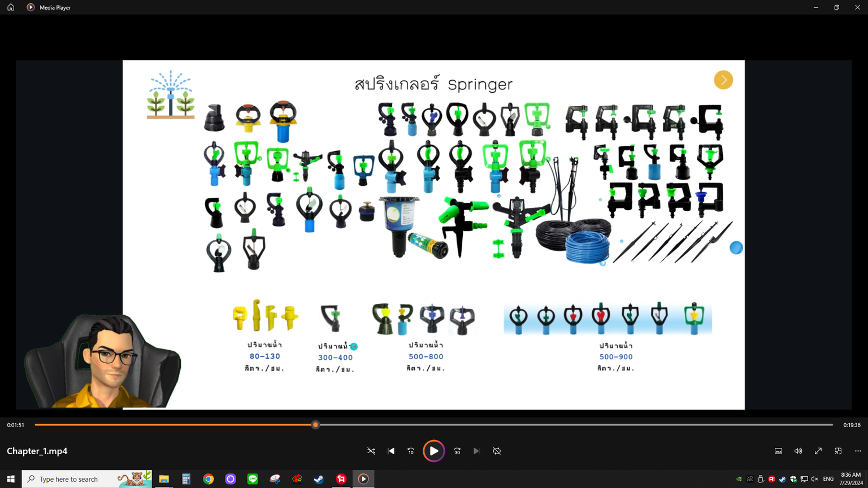Open subtitles and captions menu

pos(778,451)
